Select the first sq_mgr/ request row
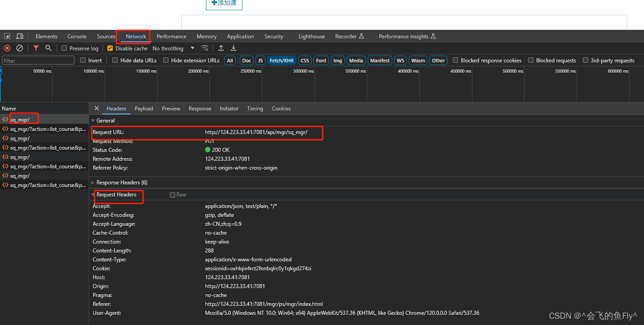The image size is (644, 325). [x=44, y=119]
